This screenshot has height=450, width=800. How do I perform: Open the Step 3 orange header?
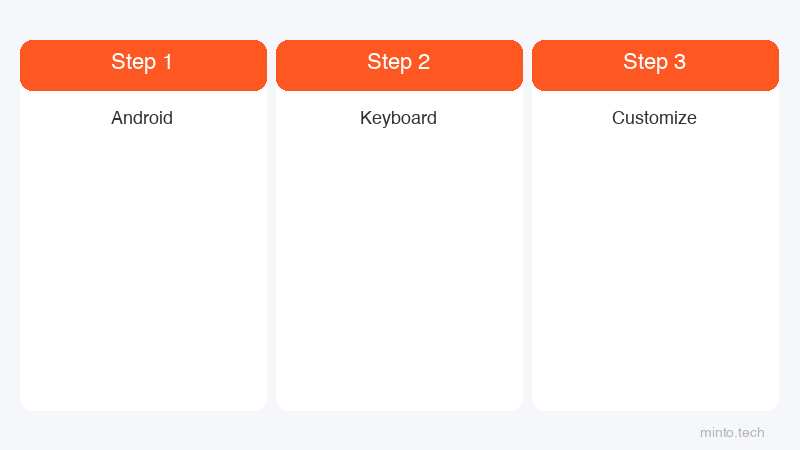pos(656,65)
